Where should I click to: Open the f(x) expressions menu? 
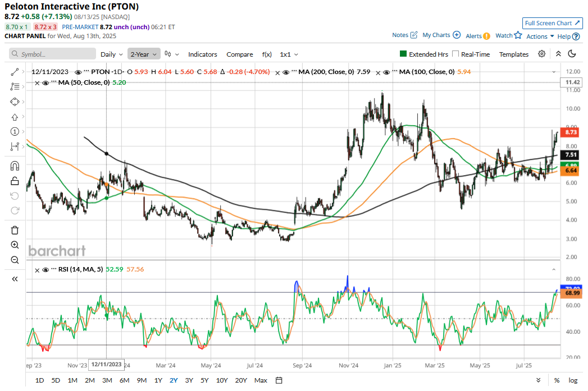coord(267,54)
